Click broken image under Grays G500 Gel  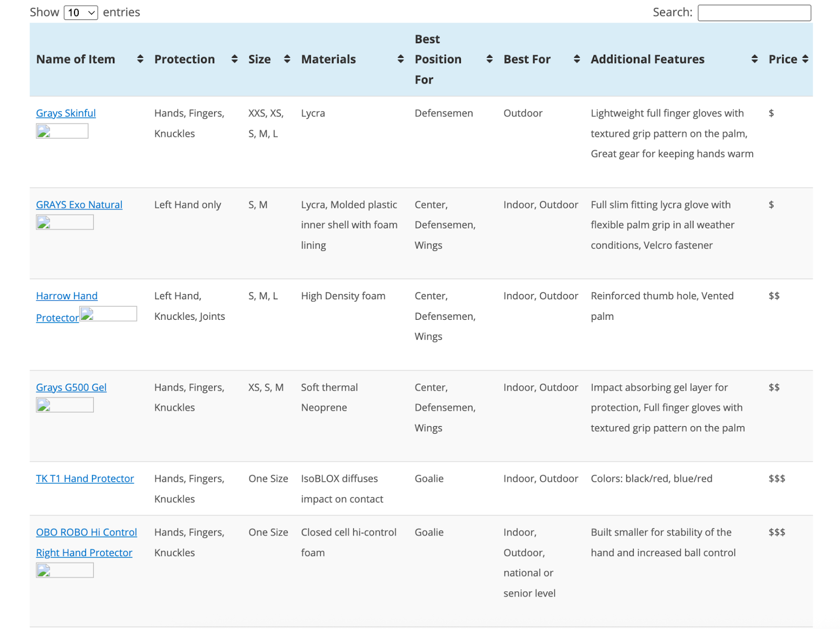point(65,405)
